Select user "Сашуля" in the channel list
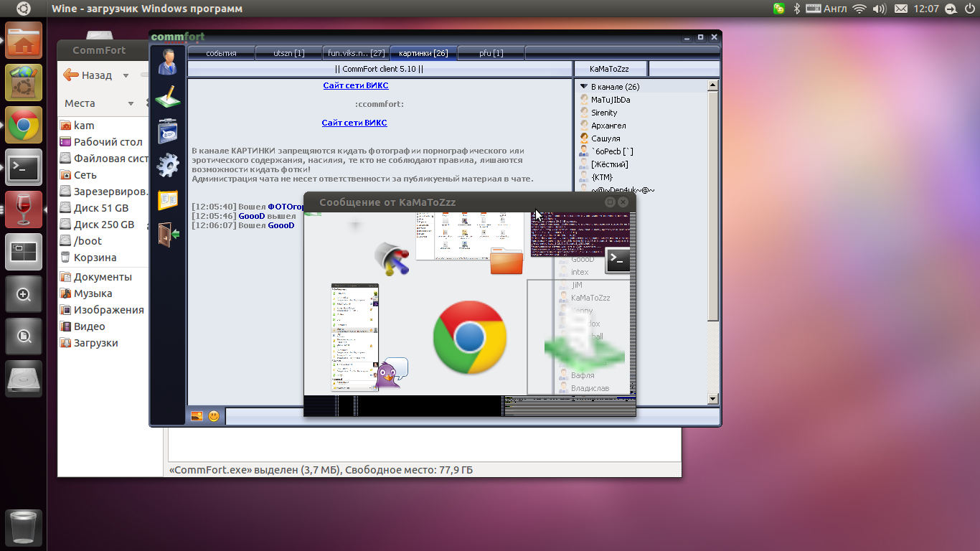980x551 pixels. 606,138
